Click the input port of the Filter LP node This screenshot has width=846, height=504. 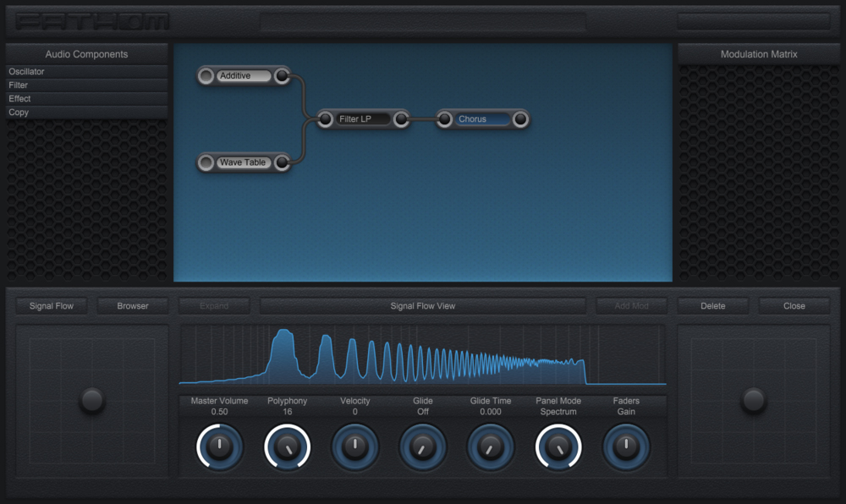point(325,118)
